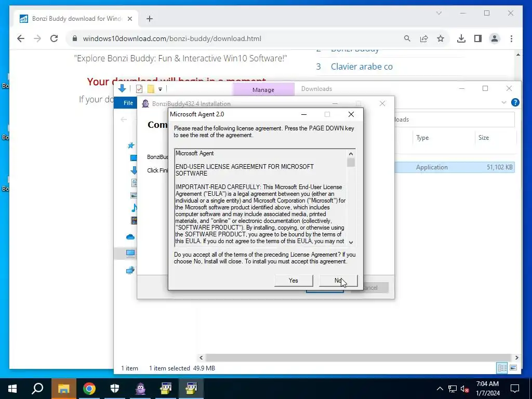Reload the Chrome page
532x399 pixels.
54,38
